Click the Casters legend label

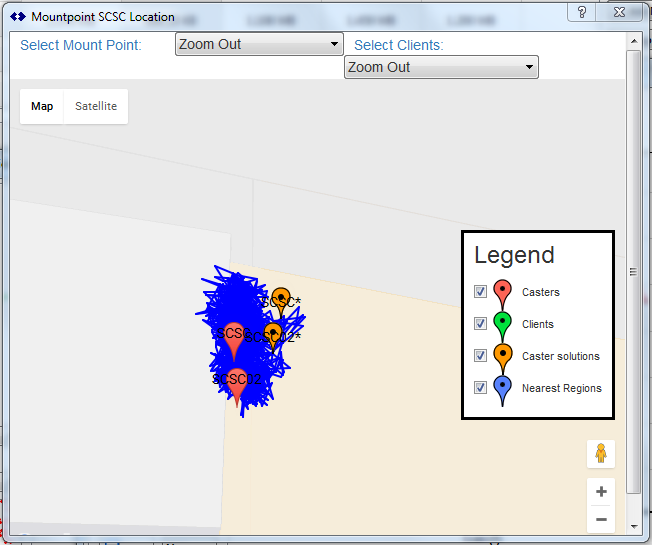pyautogui.click(x=541, y=292)
